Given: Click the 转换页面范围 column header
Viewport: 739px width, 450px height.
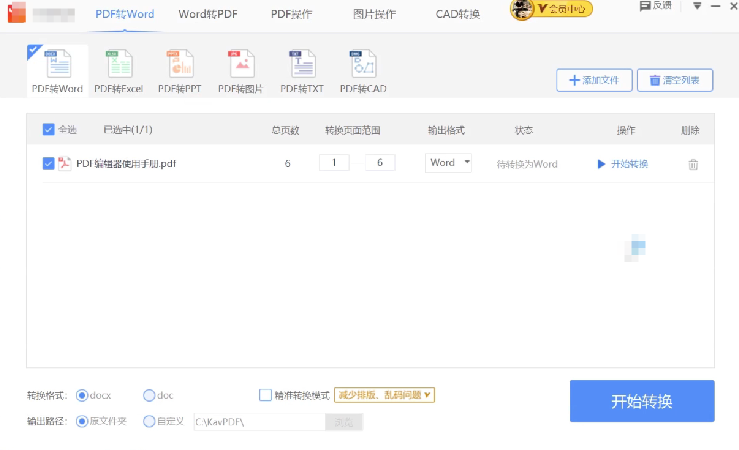Looking at the screenshot, I should coord(353,130).
